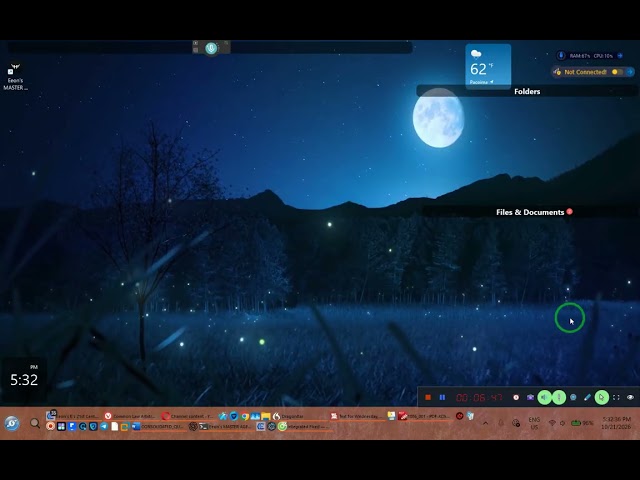Click the RAM 67% CPU 10% readout
The height and width of the screenshot is (480, 640).
(591, 56)
